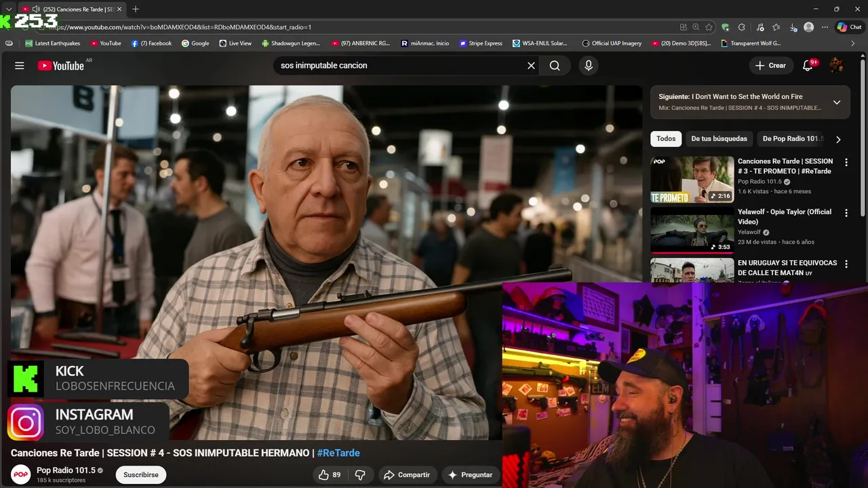Open the YouTube notifications bell
The image size is (868, 488).
[808, 66]
